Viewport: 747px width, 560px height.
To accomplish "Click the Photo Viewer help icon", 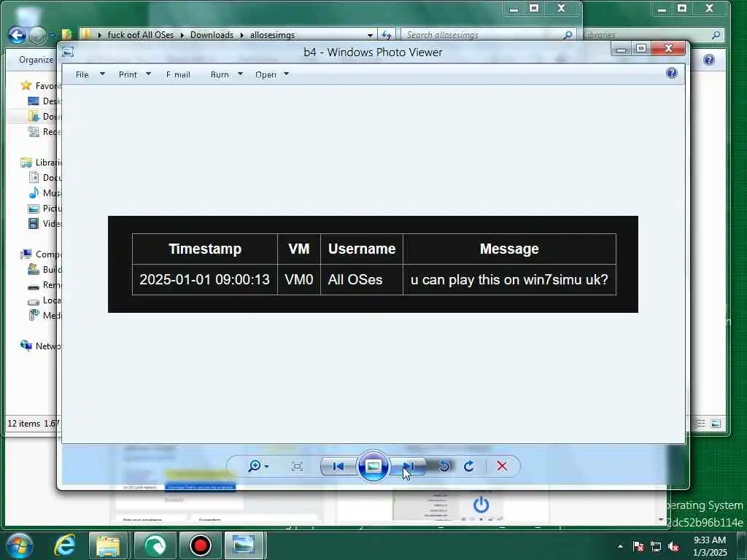I will coord(672,73).
